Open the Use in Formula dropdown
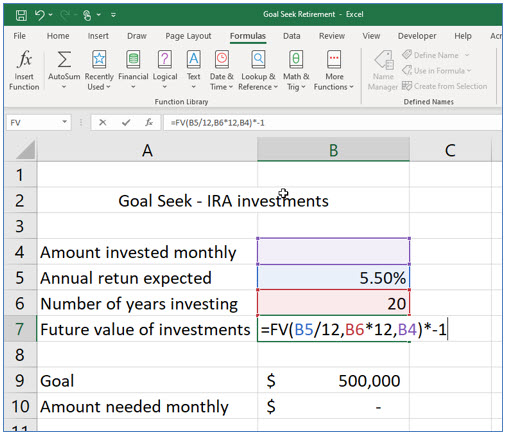 pyautogui.click(x=437, y=71)
